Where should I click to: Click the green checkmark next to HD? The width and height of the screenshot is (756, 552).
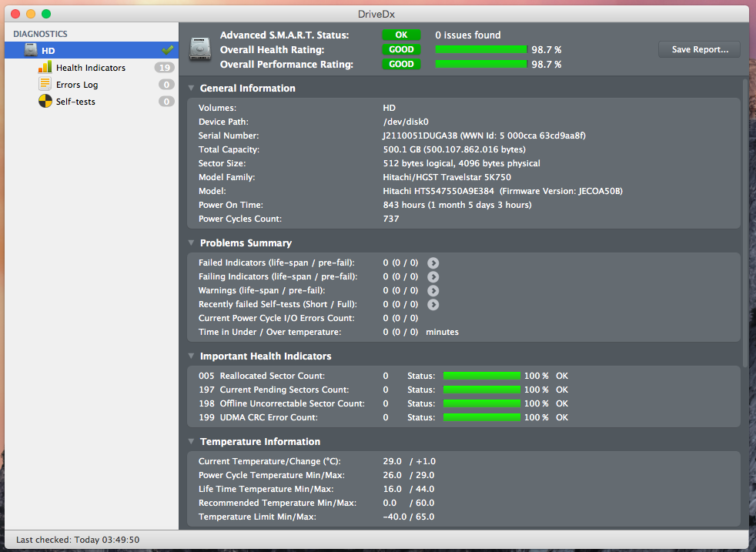click(x=168, y=49)
